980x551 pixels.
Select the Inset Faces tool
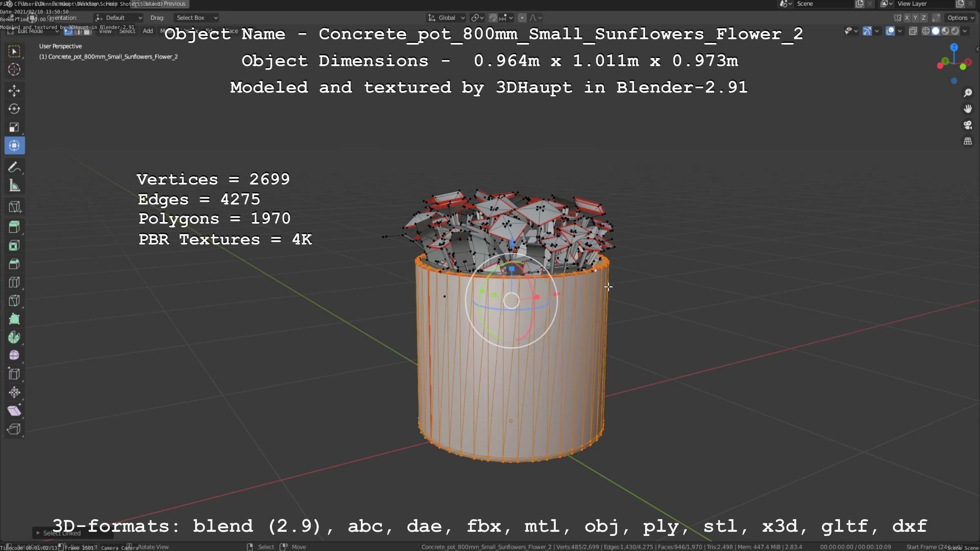(x=14, y=245)
